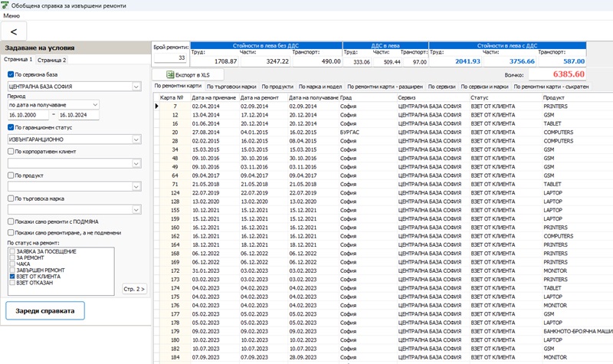Screen dimensions: 613x364
Task: Open по дата на получаване period dropdown
Action: (x=95, y=105)
